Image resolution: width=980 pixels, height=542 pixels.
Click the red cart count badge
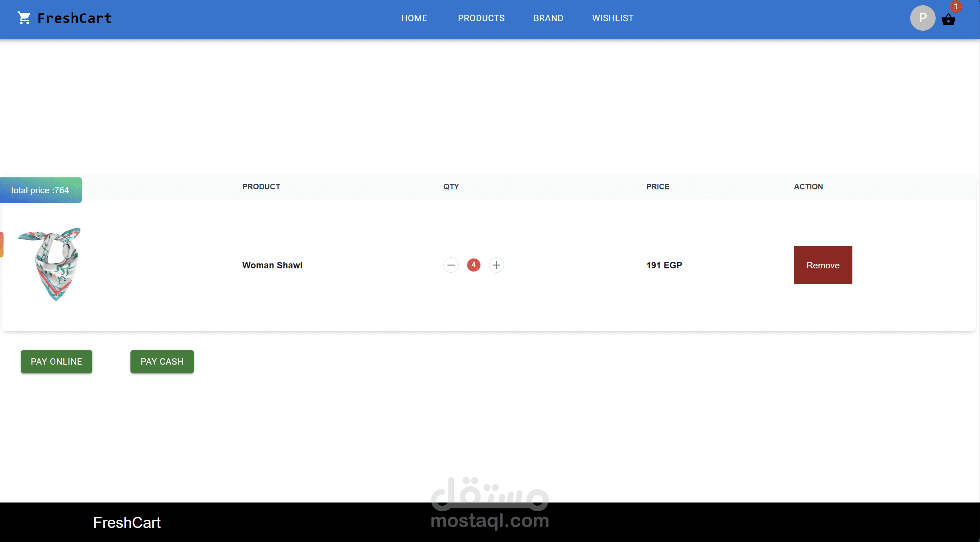pos(955,6)
